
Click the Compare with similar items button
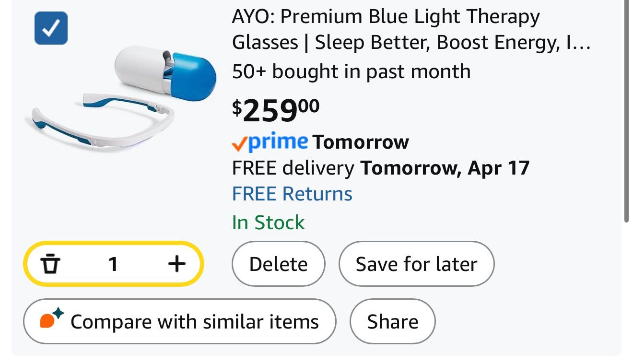coord(179,321)
